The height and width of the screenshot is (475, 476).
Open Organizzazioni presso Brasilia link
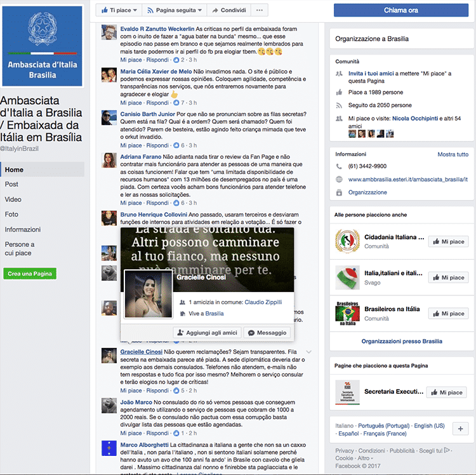tap(402, 341)
